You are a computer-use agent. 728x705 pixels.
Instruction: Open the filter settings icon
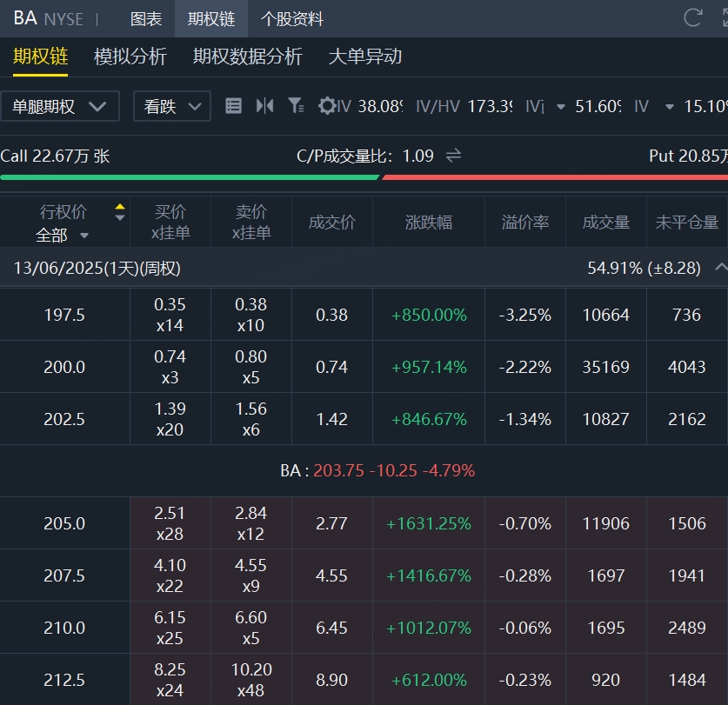coord(296,106)
